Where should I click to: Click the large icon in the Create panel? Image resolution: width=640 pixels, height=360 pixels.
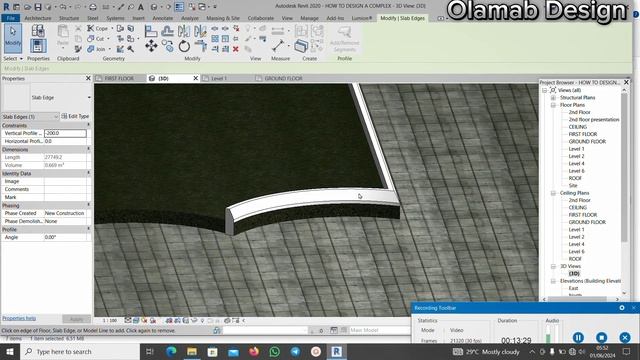tap(301, 46)
